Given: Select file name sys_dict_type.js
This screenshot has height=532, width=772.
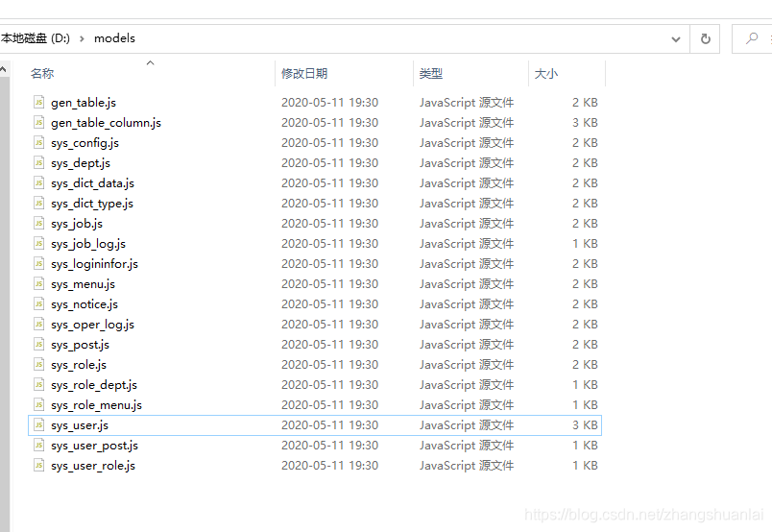Looking at the screenshot, I should coord(92,204).
